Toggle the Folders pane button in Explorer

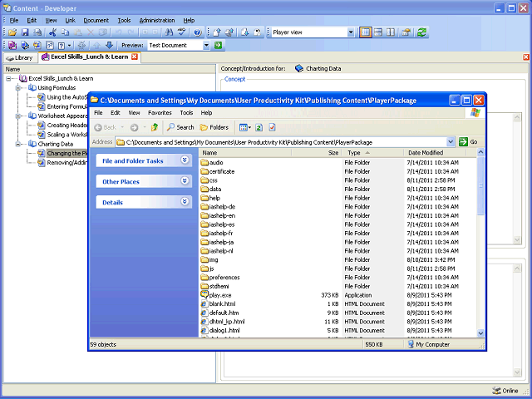[x=214, y=127]
